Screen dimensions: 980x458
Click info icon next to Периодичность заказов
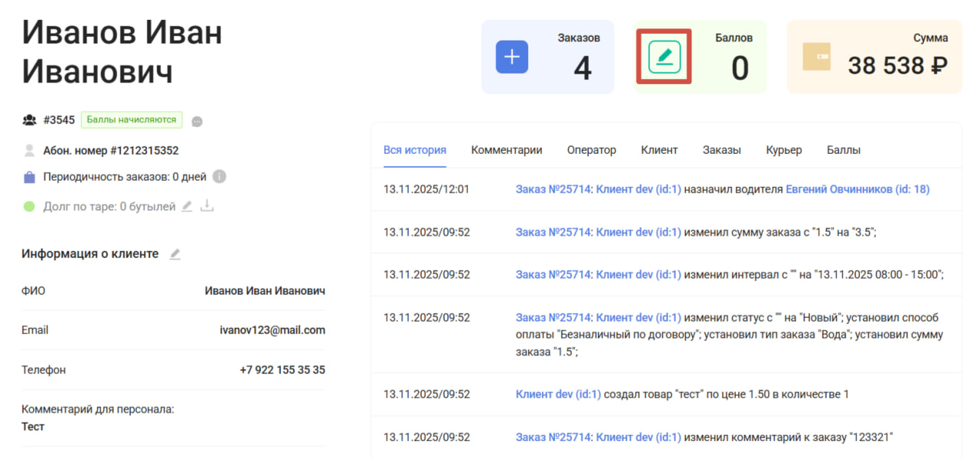[x=219, y=177]
